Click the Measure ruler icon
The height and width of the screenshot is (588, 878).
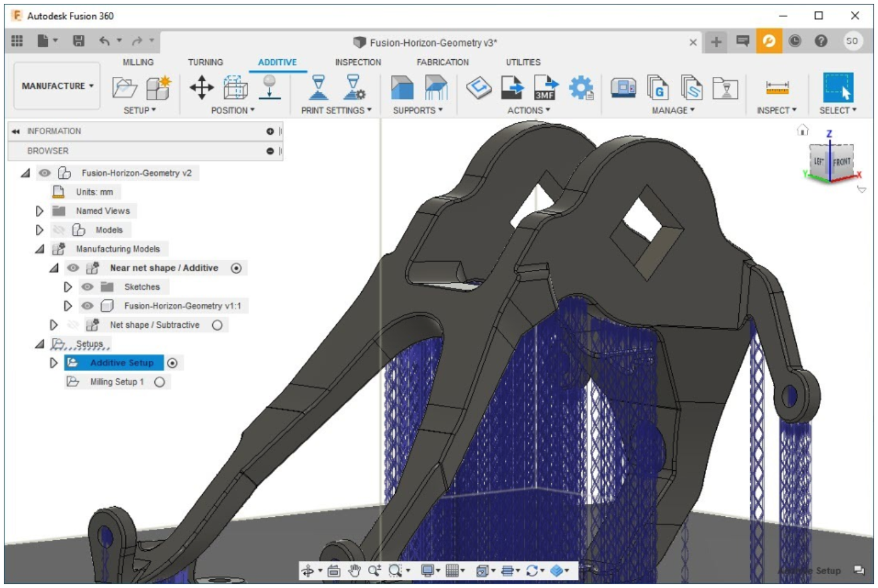click(x=777, y=88)
